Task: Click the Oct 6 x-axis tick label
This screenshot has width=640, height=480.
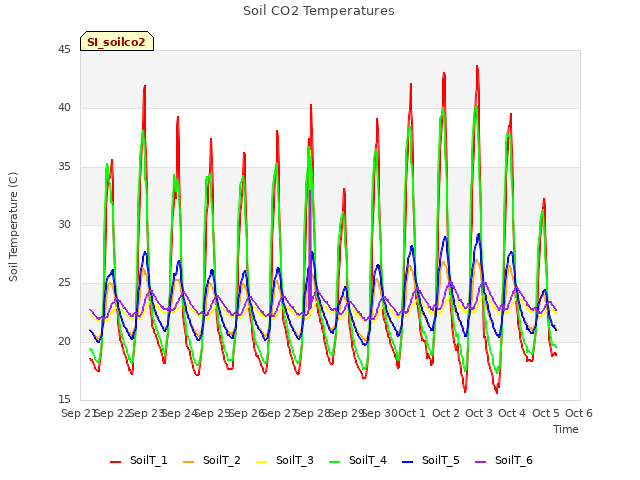Action: click(x=579, y=413)
